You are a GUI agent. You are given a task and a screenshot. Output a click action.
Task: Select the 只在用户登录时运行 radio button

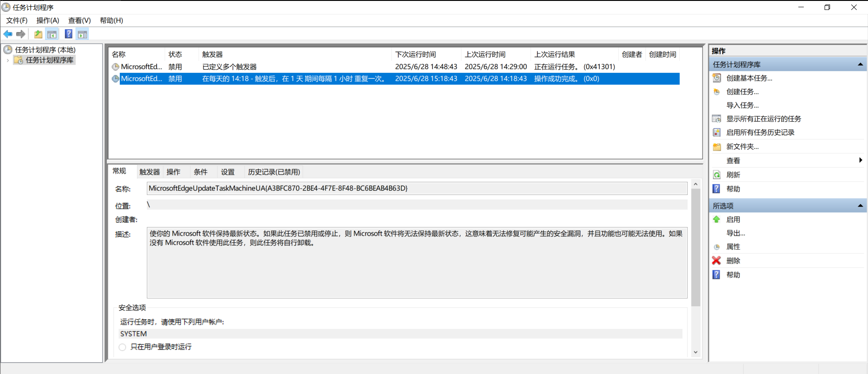coord(123,347)
